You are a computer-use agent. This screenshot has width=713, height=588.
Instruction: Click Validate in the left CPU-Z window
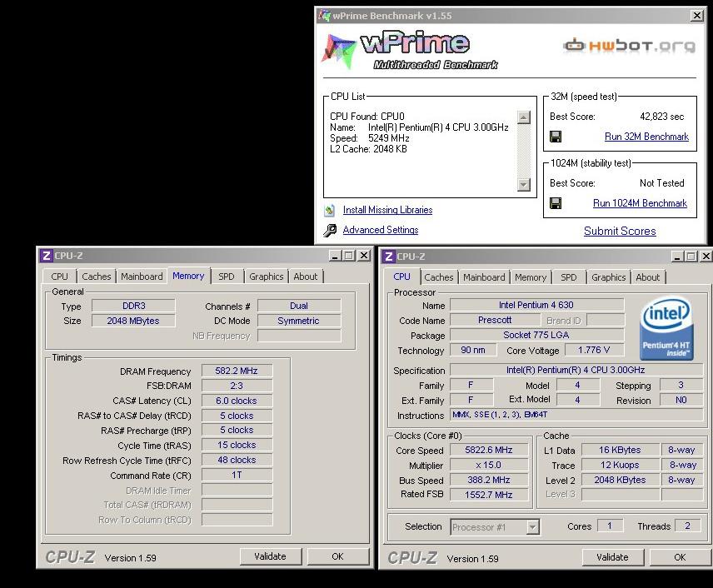pos(271,556)
